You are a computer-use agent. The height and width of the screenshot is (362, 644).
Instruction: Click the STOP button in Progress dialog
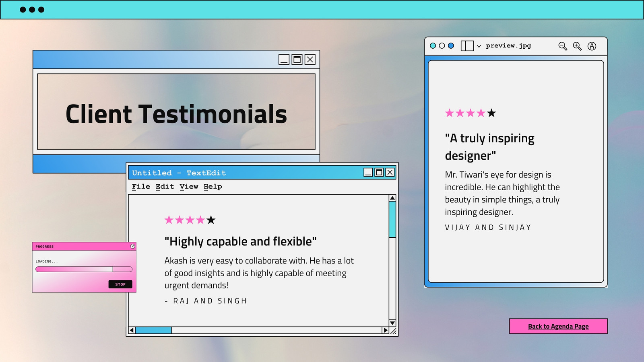(120, 284)
